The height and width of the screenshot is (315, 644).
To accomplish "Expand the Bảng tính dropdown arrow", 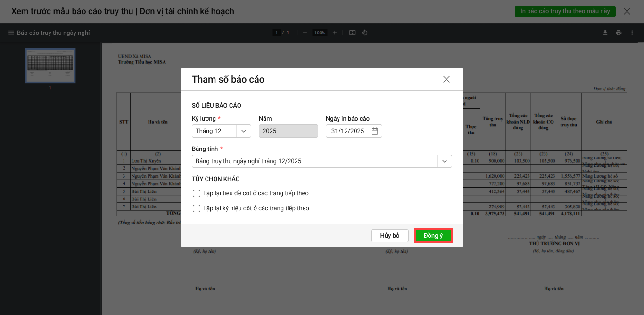I will 444,161.
